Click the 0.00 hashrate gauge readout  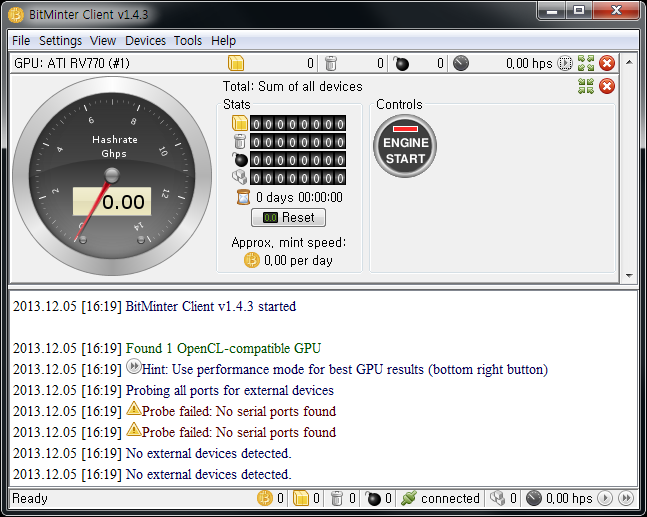112,201
